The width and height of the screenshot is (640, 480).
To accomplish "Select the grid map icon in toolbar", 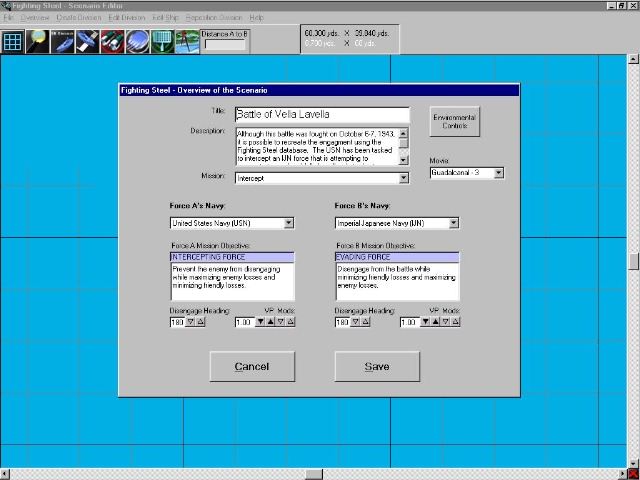I will click(12, 41).
